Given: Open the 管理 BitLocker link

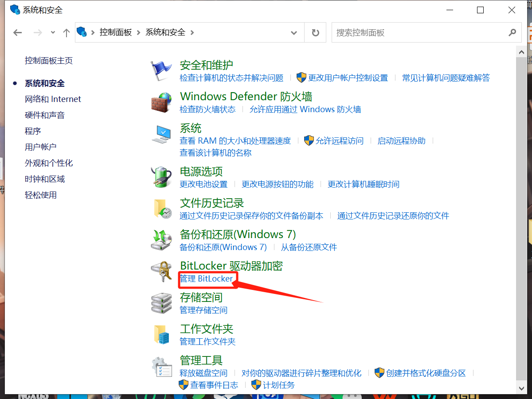Looking at the screenshot, I should pyautogui.click(x=206, y=279).
